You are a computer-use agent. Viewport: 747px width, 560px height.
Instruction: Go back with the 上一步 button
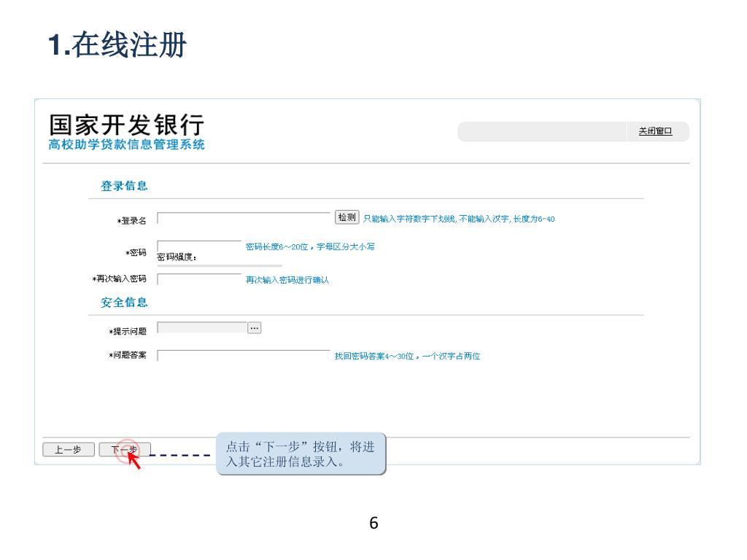coord(68,450)
